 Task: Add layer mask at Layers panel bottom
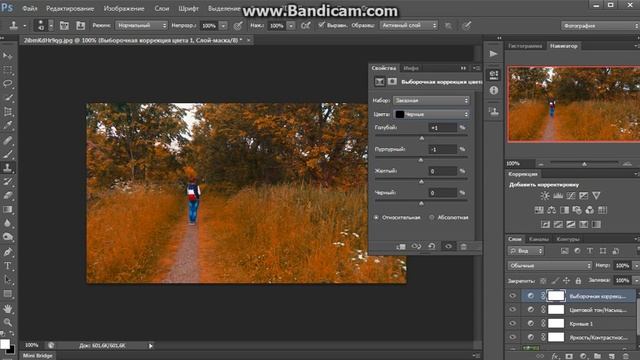click(569, 356)
